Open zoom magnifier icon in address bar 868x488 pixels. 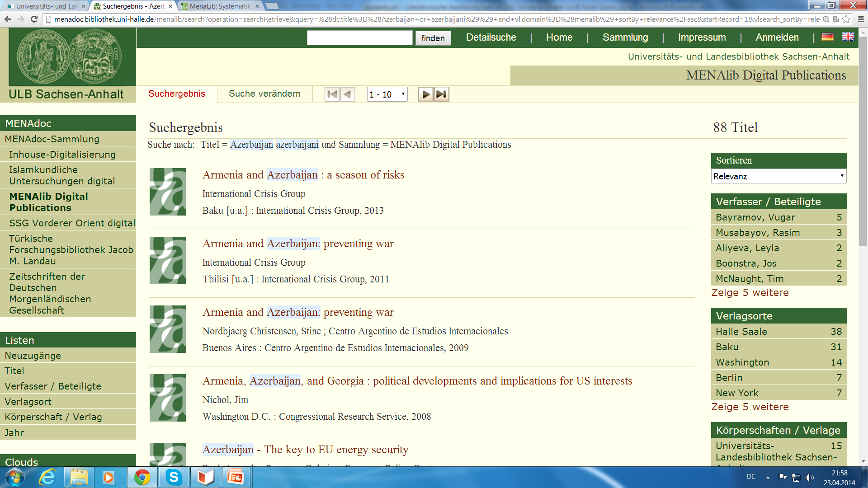[826, 19]
